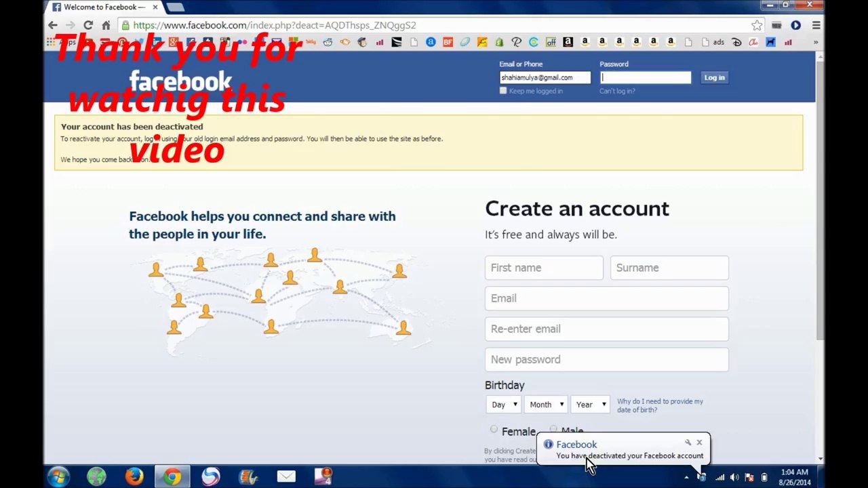Click the Re-enter email field
The width and height of the screenshot is (868, 488).
click(x=607, y=329)
